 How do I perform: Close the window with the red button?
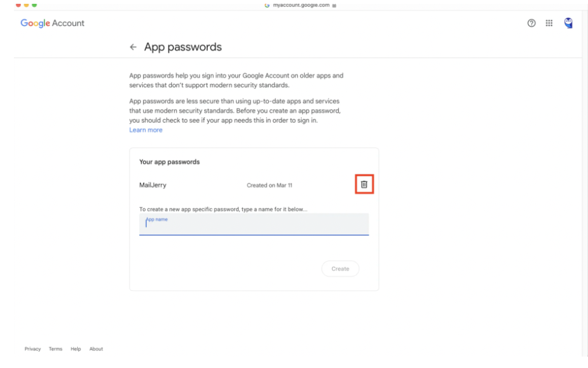coord(18,5)
